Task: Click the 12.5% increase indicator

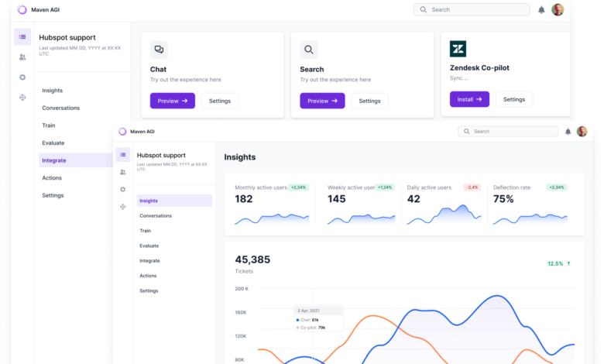Action: (x=559, y=264)
